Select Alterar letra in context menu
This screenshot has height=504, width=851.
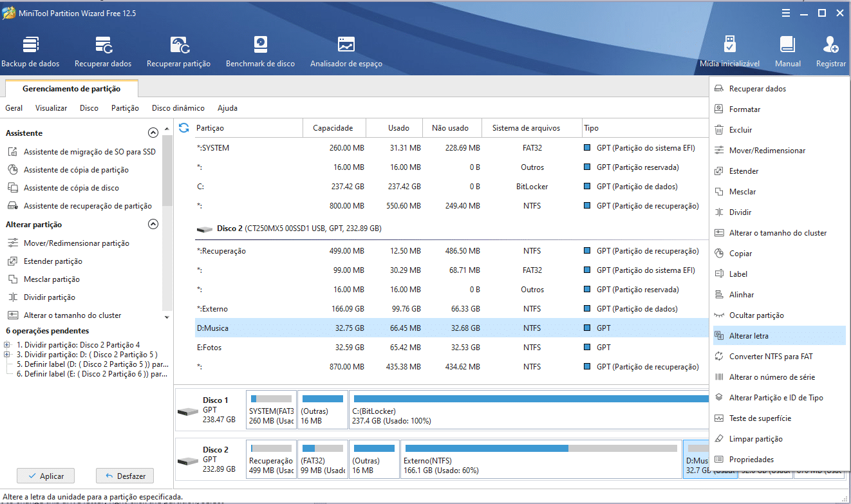pyautogui.click(x=780, y=336)
